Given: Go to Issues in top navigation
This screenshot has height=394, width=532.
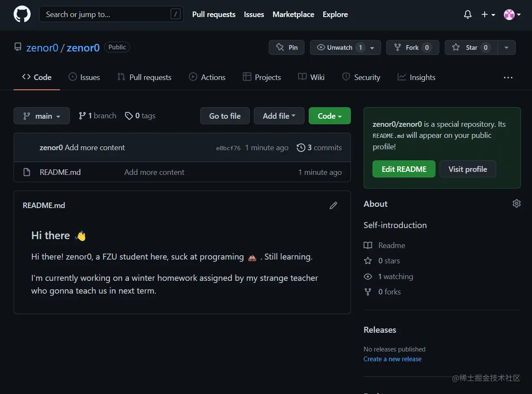Looking at the screenshot, I should (254, 14).
